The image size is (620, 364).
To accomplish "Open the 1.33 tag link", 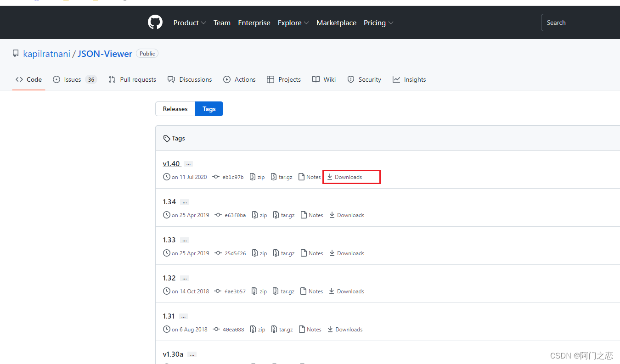I will tap(169, 240).
